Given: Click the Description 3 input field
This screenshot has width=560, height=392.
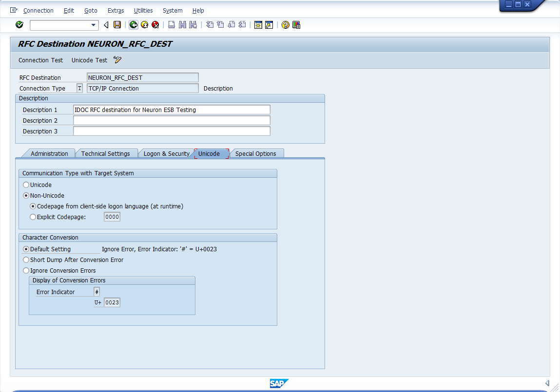Looking at the screenshot, I should click(172, 131).
